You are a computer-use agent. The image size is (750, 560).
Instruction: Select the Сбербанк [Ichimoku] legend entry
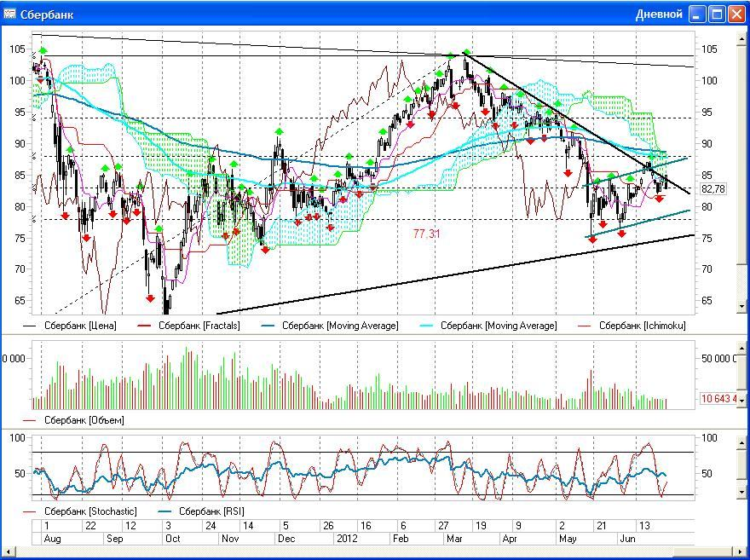pos(642,325)
